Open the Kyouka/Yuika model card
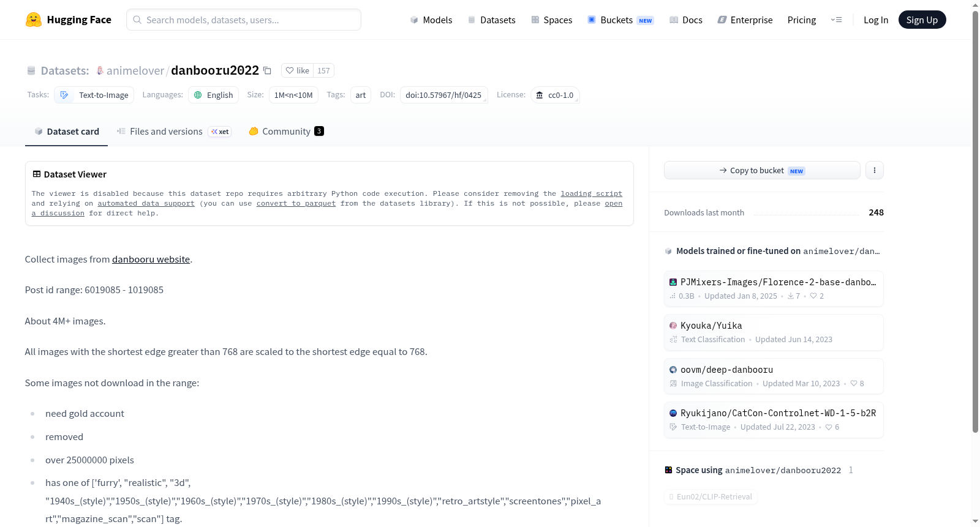Viewport: 980px width, 527px height. pyautogui.click(x=774, y=332)
